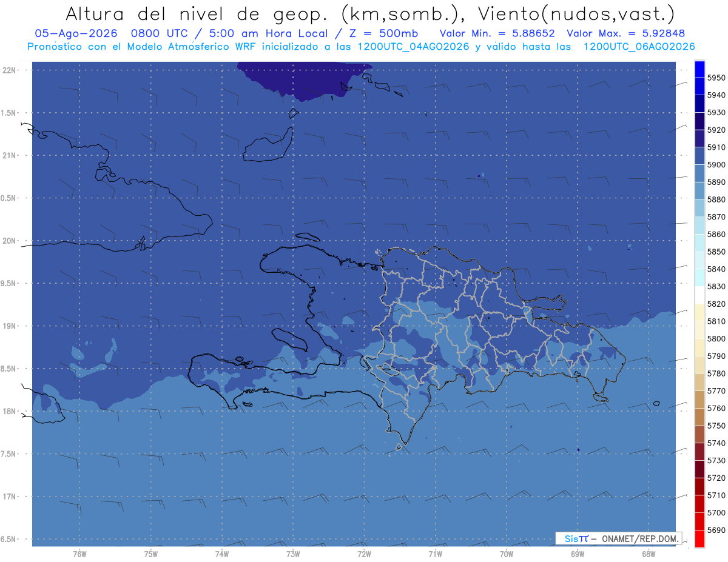Screen dimensions: 728x562
Task: Click longitude axis label "68W"
Action: [649, 554]
